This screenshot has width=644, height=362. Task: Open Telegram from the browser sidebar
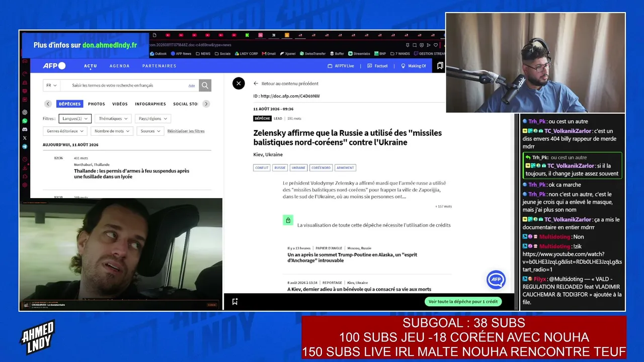[25, 146]
